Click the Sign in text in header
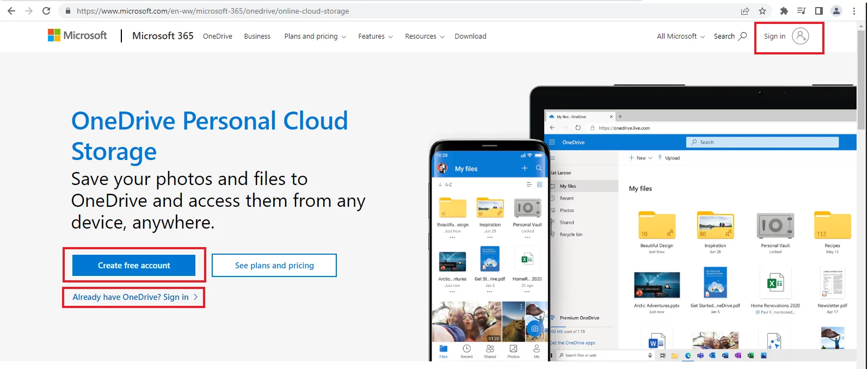Viewport: 868px width, 369px height. click(x=774, y=36)
